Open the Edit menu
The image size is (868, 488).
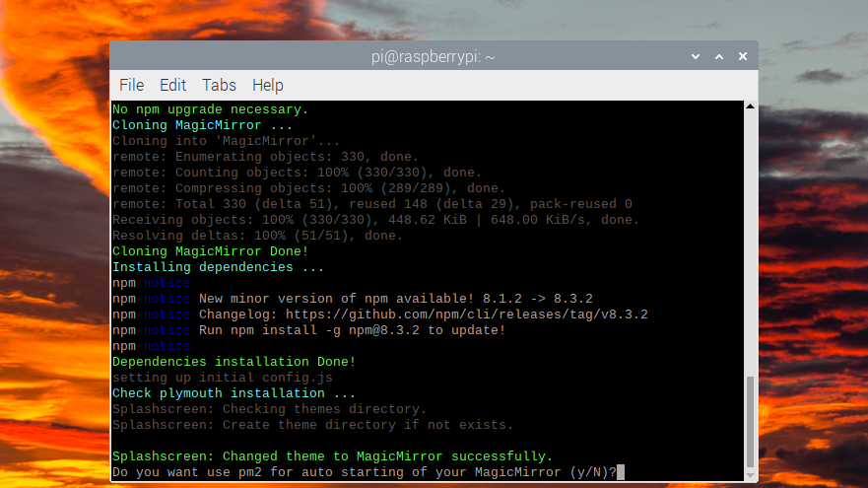coord(172,86)
